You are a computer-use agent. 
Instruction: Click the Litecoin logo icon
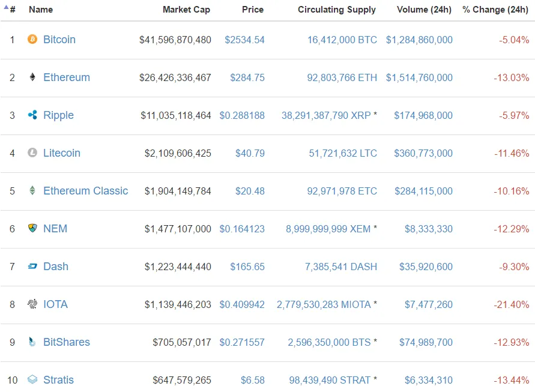(32, 152)
